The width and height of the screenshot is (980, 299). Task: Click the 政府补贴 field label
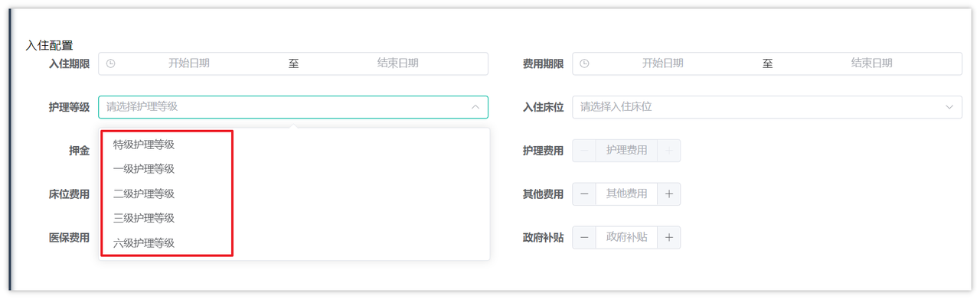click(543, 238)
